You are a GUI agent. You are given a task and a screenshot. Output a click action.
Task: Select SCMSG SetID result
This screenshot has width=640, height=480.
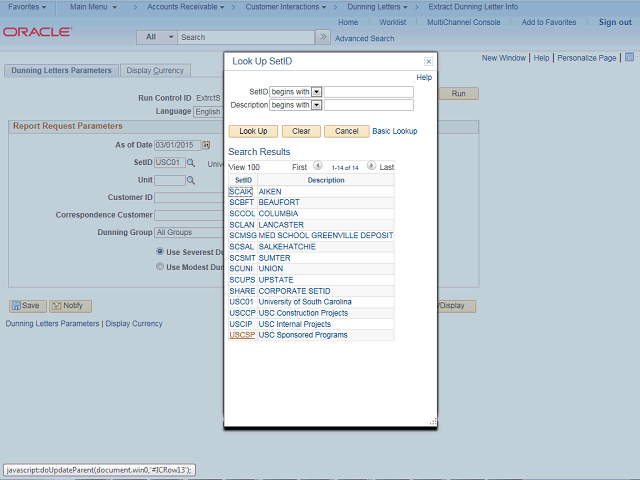(x=243, y=236)
